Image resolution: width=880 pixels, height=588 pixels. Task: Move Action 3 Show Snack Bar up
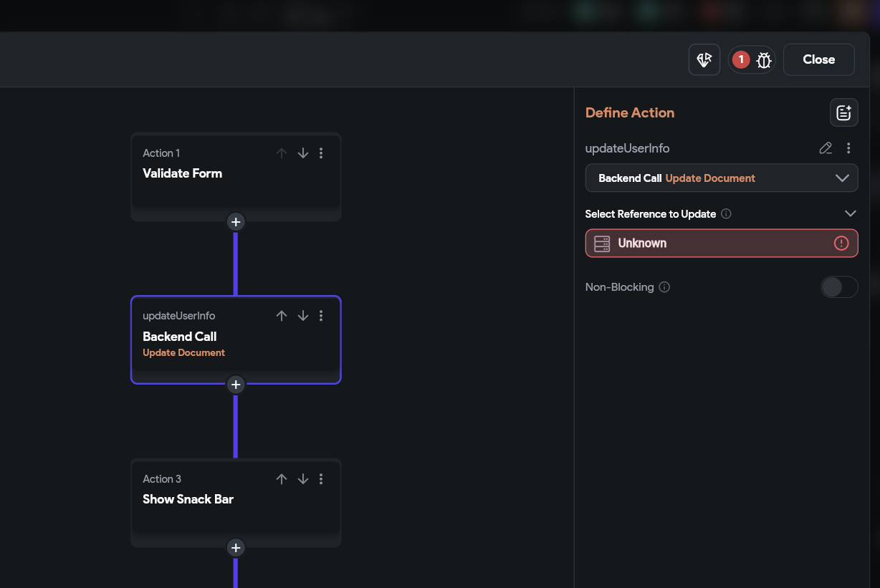(x=282, y=479)
